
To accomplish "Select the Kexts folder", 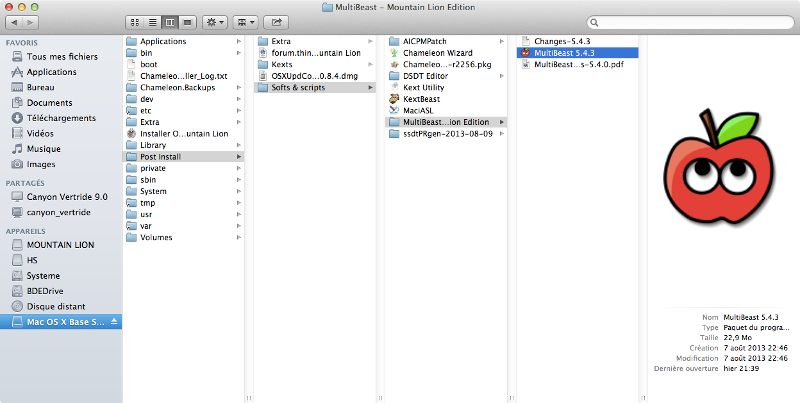I will [x=315, y=64].
